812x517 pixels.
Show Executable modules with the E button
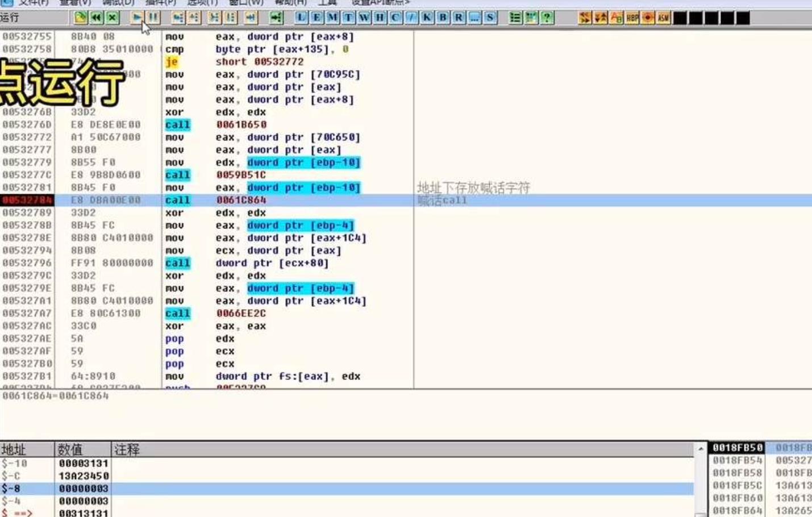[x=317, y=18]
